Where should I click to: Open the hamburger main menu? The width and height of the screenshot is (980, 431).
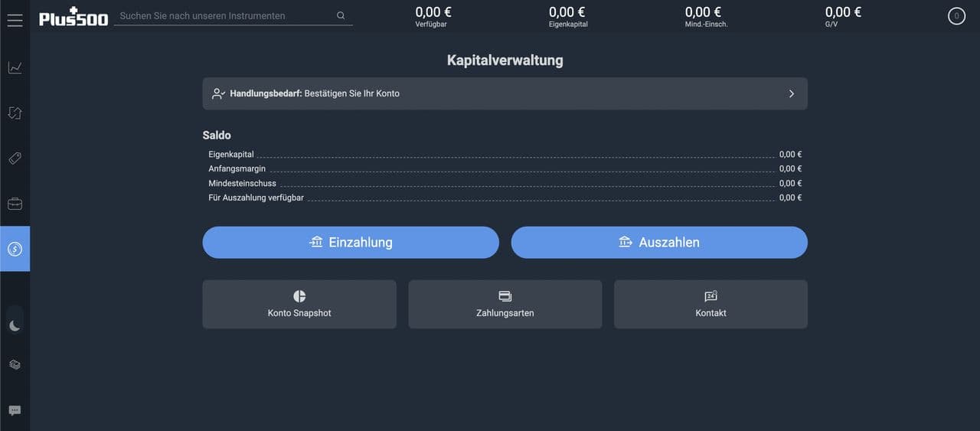(15, 20)
